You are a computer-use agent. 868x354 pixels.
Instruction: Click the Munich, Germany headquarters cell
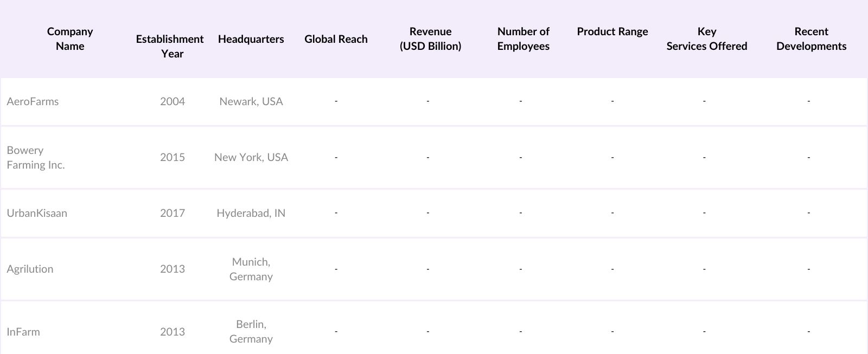pyautogui.click(x=251, y=269)
